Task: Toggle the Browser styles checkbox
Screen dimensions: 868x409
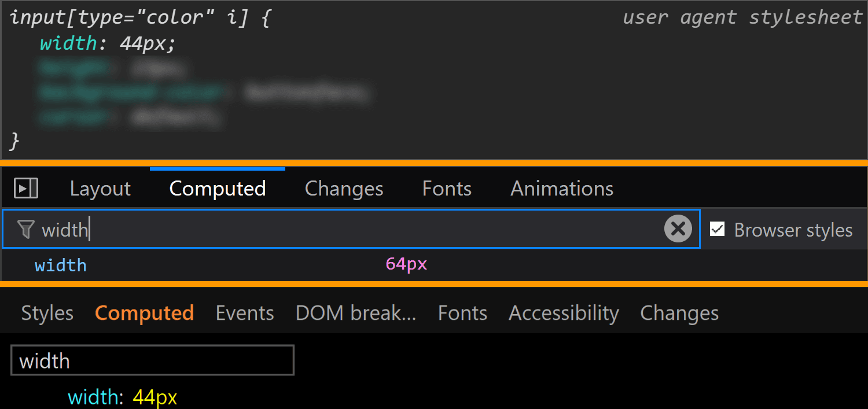Action: [x=718, y=229]
